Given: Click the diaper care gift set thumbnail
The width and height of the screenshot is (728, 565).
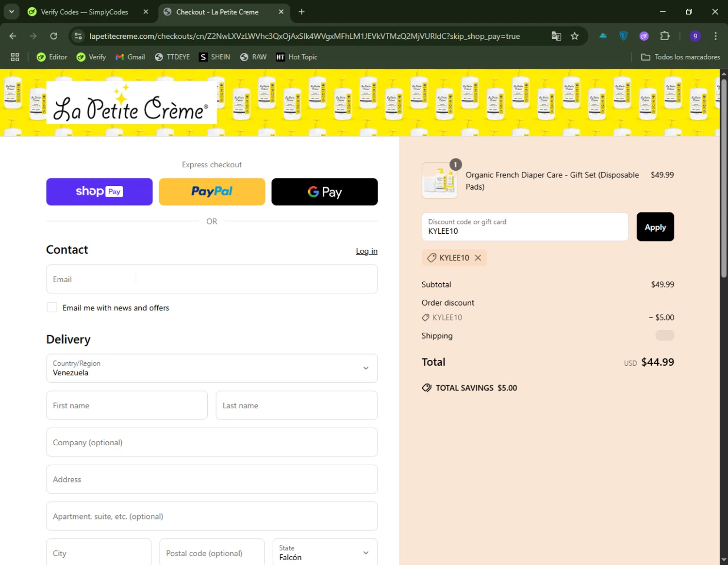Looking at the screenshot, I should pos(440,180).
